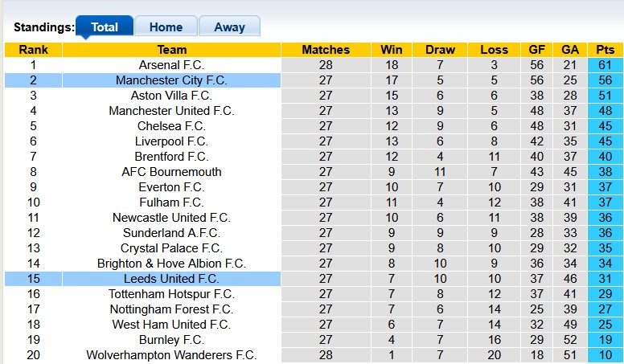Select Aston Villa F.C. in the table
Screen dimensions: 624x364
tap(171, 96)
